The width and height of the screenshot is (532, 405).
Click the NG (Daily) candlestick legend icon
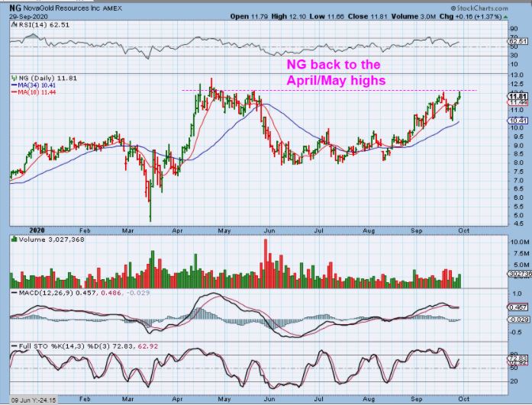(x=15, y=78)
